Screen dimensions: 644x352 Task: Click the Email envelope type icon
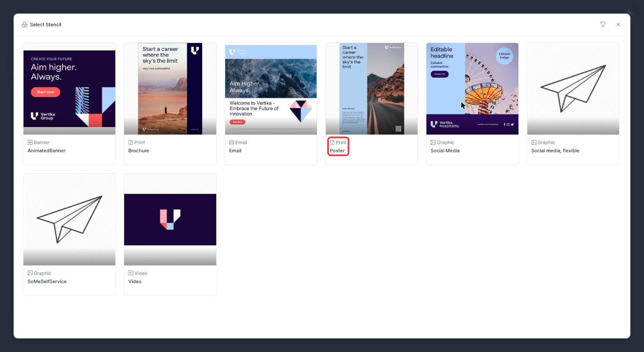[231, 142]
